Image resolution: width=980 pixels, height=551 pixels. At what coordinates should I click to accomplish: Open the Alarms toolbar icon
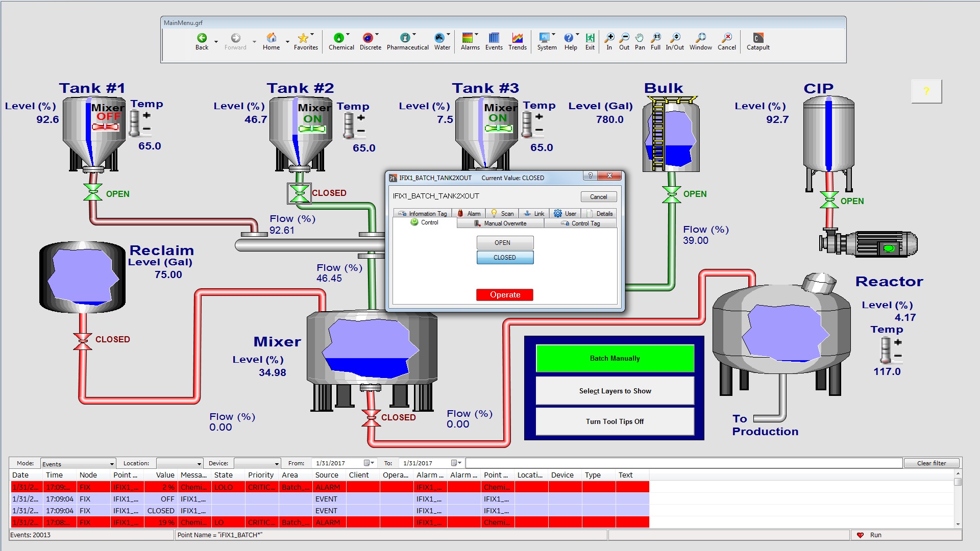(x=468, y=38)
